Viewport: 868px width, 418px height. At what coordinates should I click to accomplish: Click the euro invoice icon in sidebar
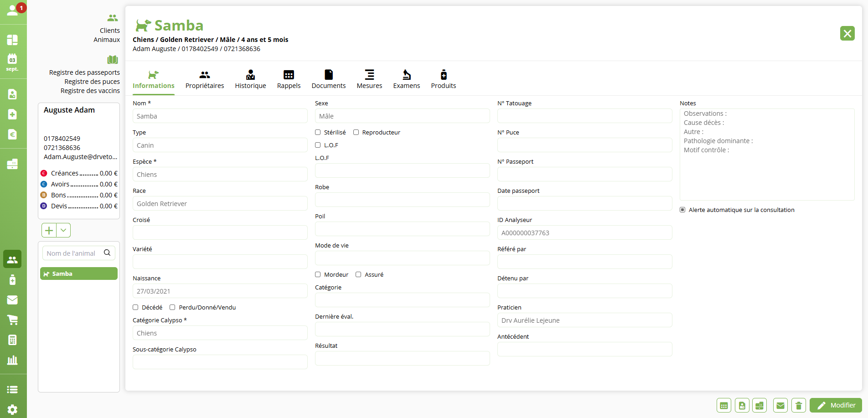tap(13, 134)
